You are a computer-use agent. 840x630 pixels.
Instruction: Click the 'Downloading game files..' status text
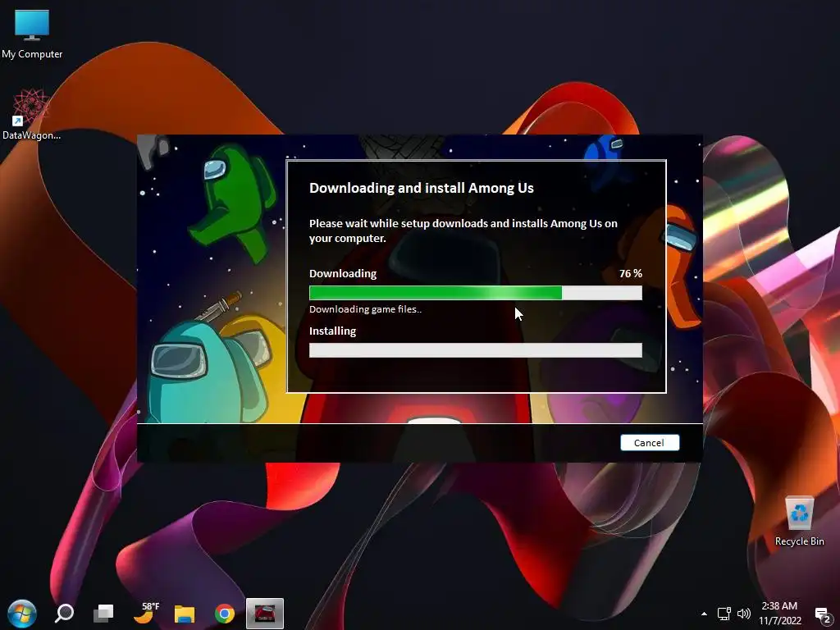[365, 309]
